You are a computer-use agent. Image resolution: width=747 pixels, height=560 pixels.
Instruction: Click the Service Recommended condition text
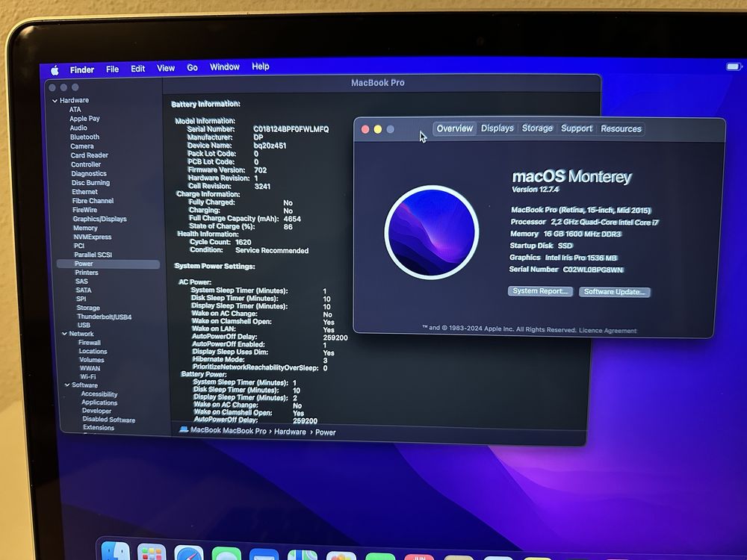[272, 250]
